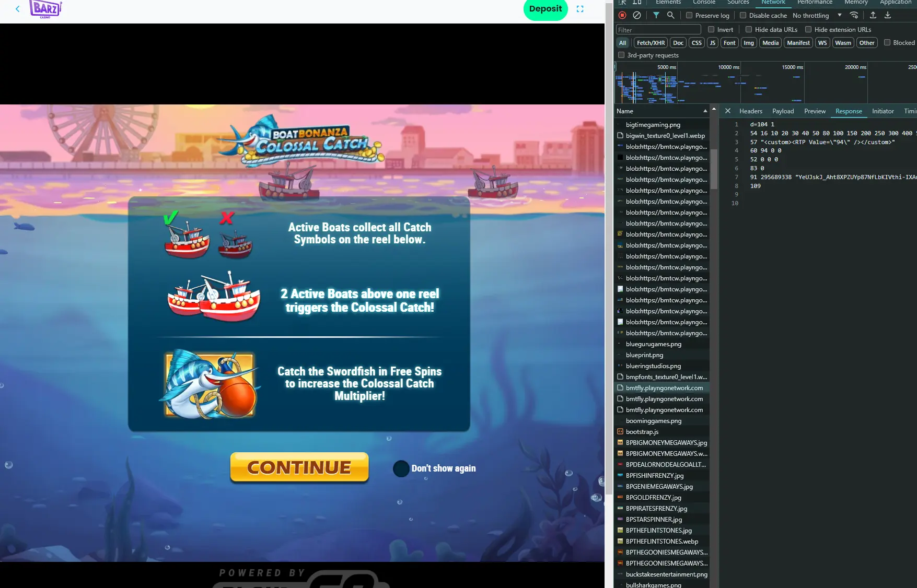
Task: Filter requests by Wasm type
Action: (843, 43)
